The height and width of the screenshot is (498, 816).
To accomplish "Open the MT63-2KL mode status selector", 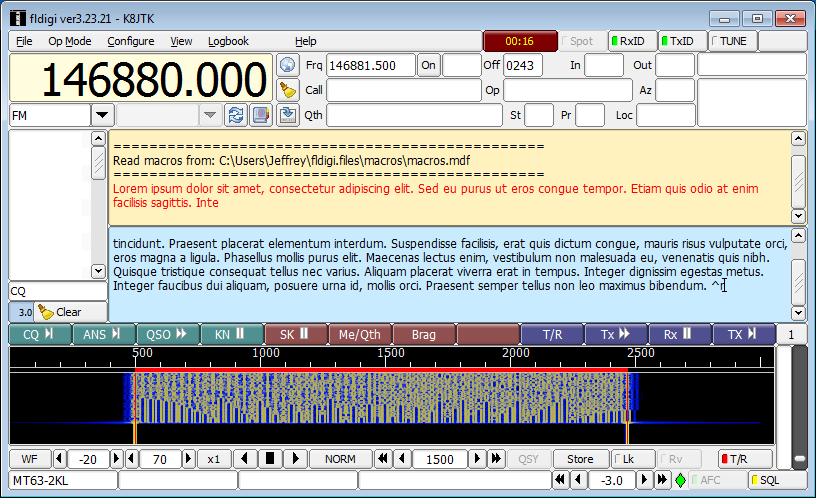I will pyautogui.click(x=63, y=480).
